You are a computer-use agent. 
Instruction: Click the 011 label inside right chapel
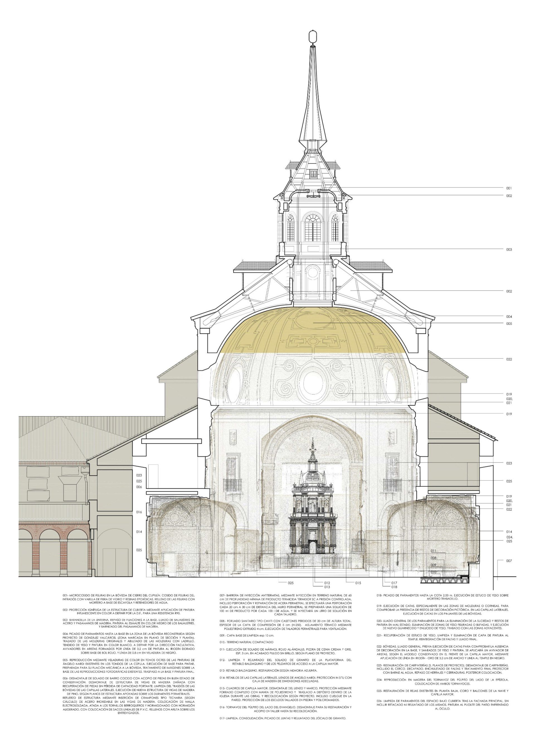[434, 551]
